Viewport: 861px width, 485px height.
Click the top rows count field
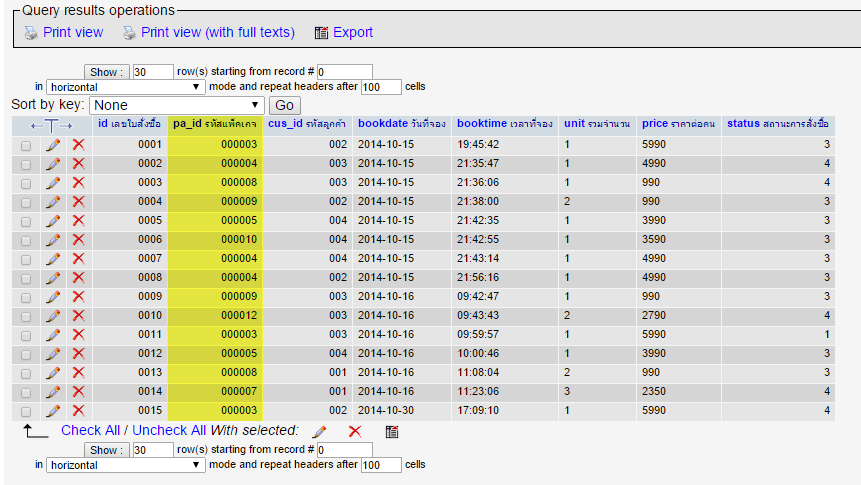coord(153,72)
